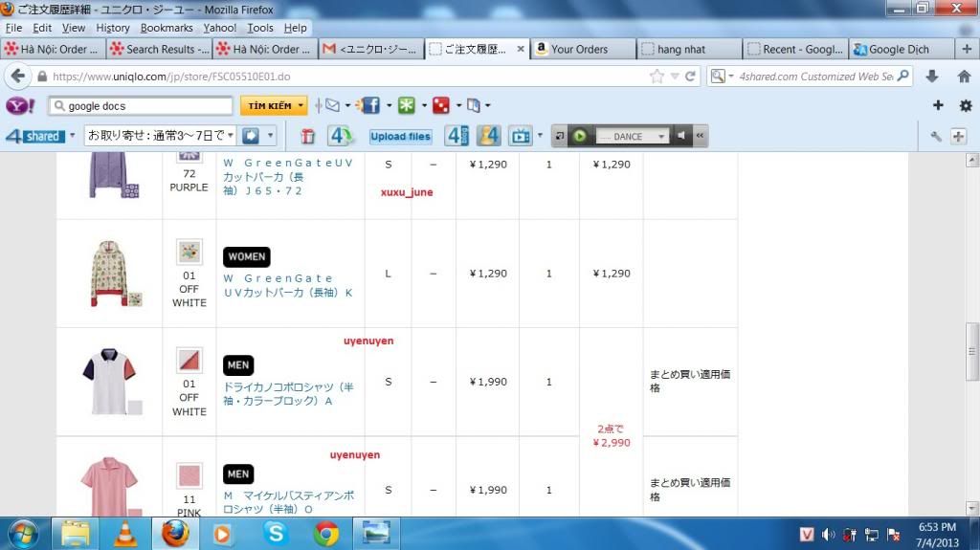The image size is (980, 550).
Task: Switch to the Google Dịch tab
Action: point(902,49)
